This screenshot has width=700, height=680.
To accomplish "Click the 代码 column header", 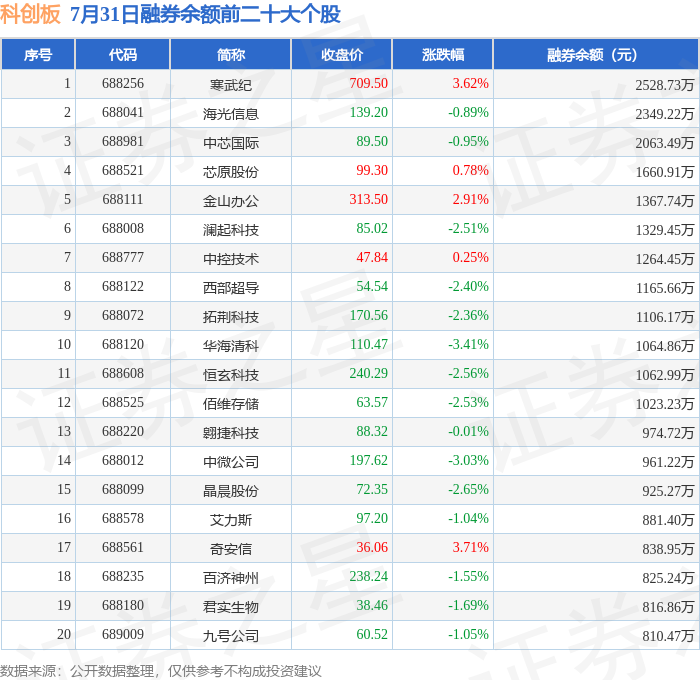I will (123, 55).
